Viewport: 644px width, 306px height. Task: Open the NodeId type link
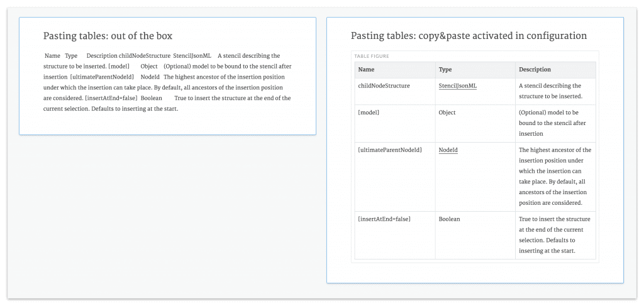[448, 150]
